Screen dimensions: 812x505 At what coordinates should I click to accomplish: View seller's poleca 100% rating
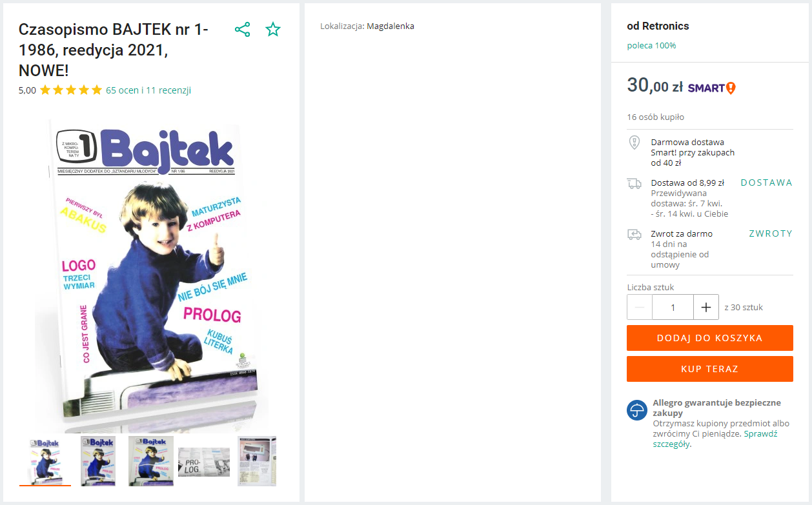[x=651, y=46]
